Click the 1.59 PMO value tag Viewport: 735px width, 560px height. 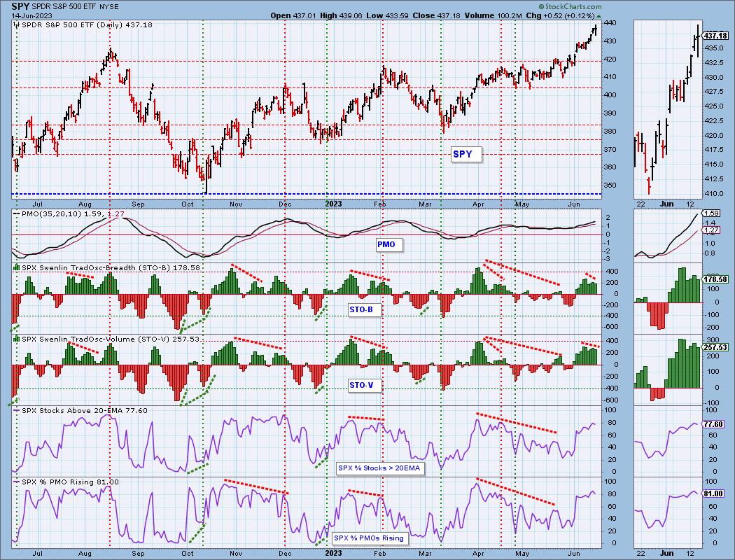tap(710, 213)
